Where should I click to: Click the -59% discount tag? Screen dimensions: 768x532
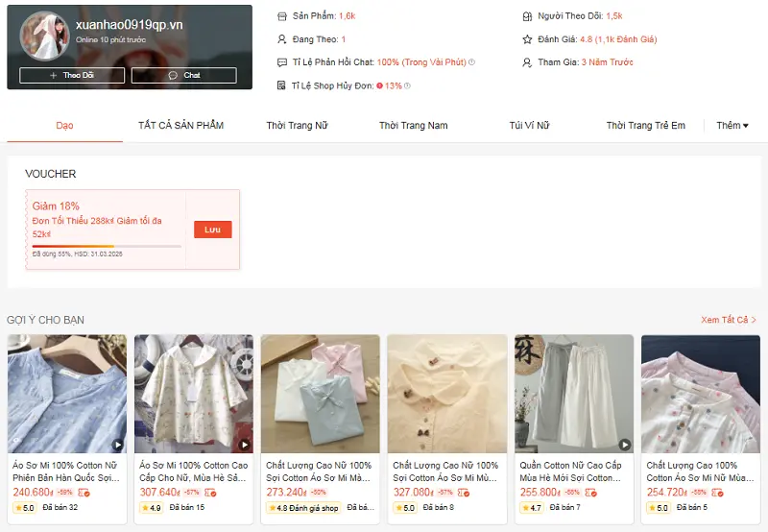pyautogui.click(x=65, y=493)
